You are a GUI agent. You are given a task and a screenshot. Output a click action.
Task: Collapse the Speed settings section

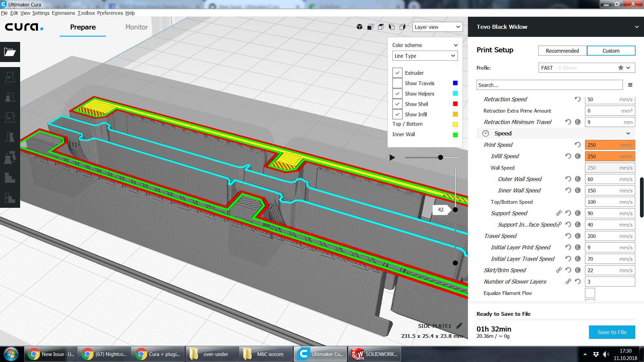(556, 133)
